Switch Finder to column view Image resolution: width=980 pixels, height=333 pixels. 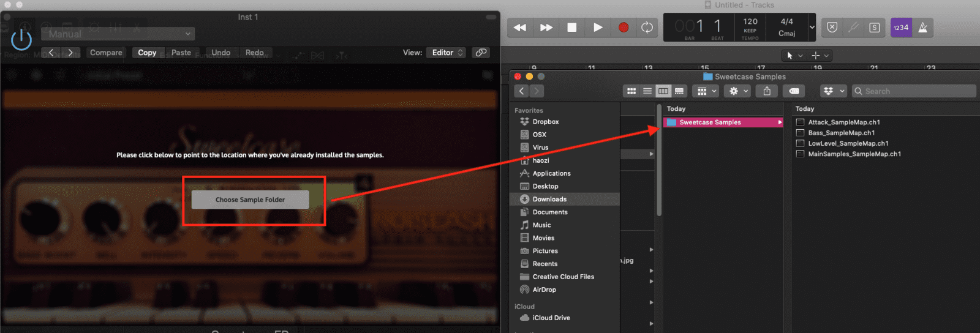pos(663,91)
